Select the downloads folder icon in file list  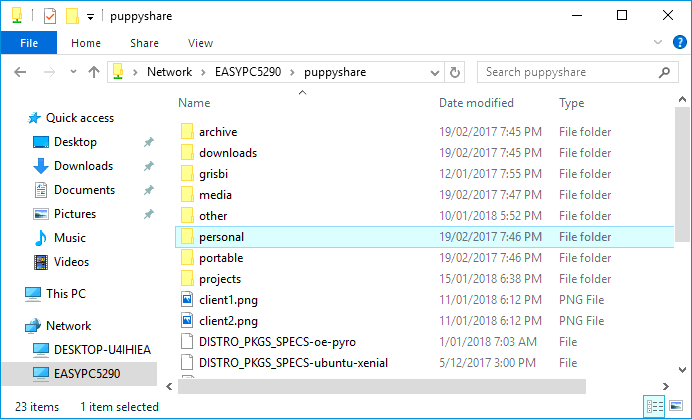187,152
